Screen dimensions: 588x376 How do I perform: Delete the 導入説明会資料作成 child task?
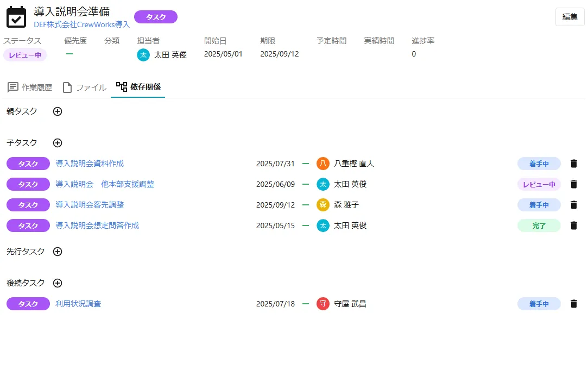(x=574, y=164)
